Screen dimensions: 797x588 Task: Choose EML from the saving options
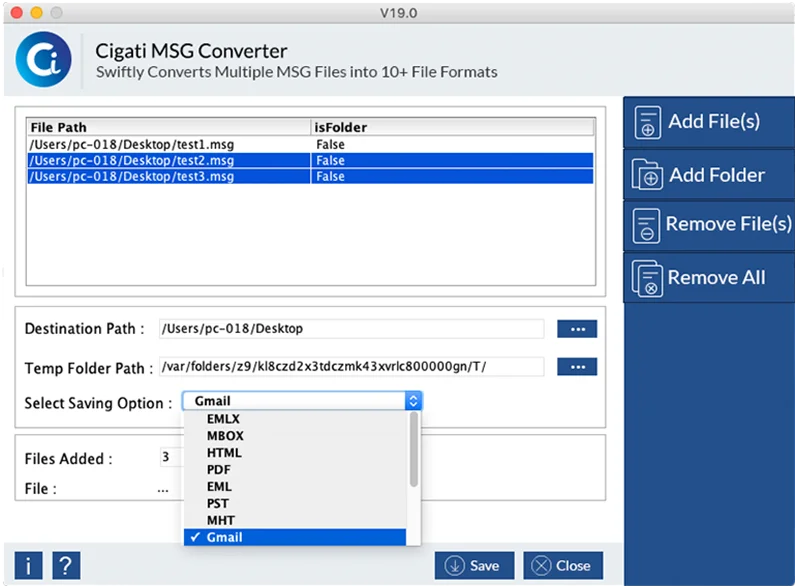[x=295, y=486]
